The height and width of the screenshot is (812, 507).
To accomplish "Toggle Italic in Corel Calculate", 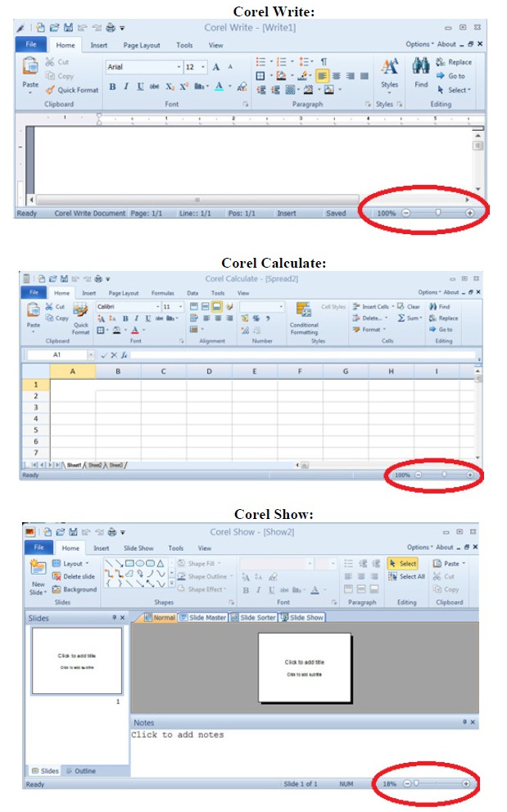I will 136,318.
